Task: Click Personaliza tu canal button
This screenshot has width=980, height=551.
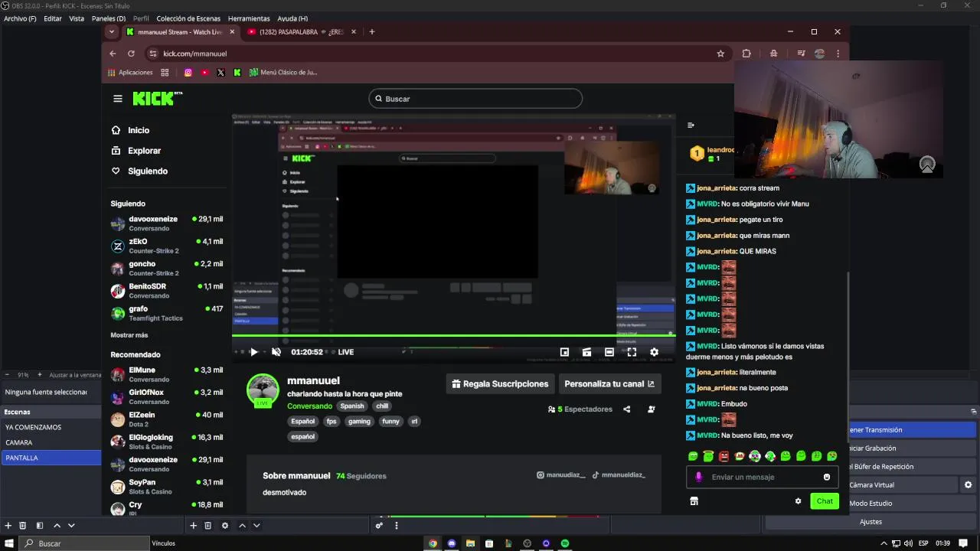Action: click(x=609, y=383)
